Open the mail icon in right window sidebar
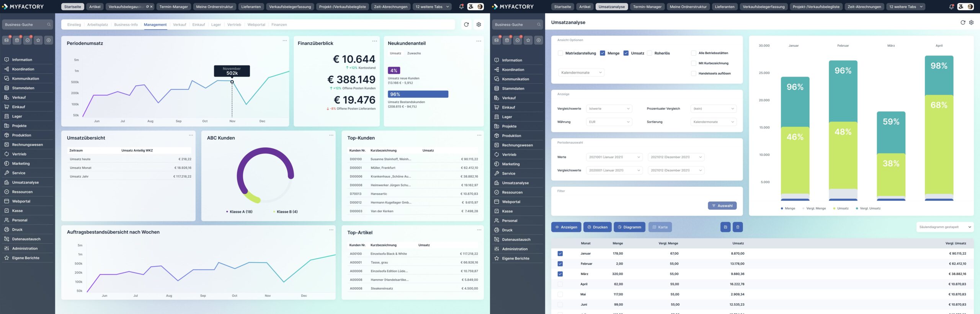980x314 pixels. pyautogui.click(x=497, y=40)
